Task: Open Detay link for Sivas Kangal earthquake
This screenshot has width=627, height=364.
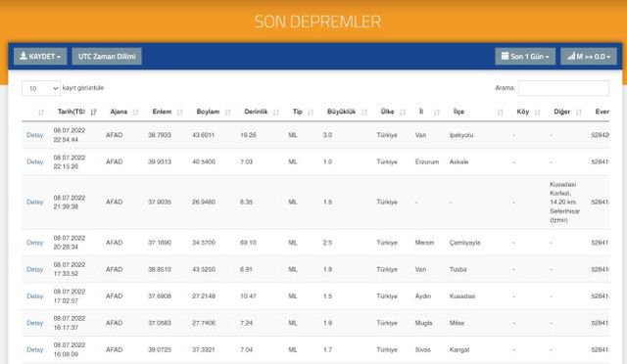Action: [x=35, y=349]
